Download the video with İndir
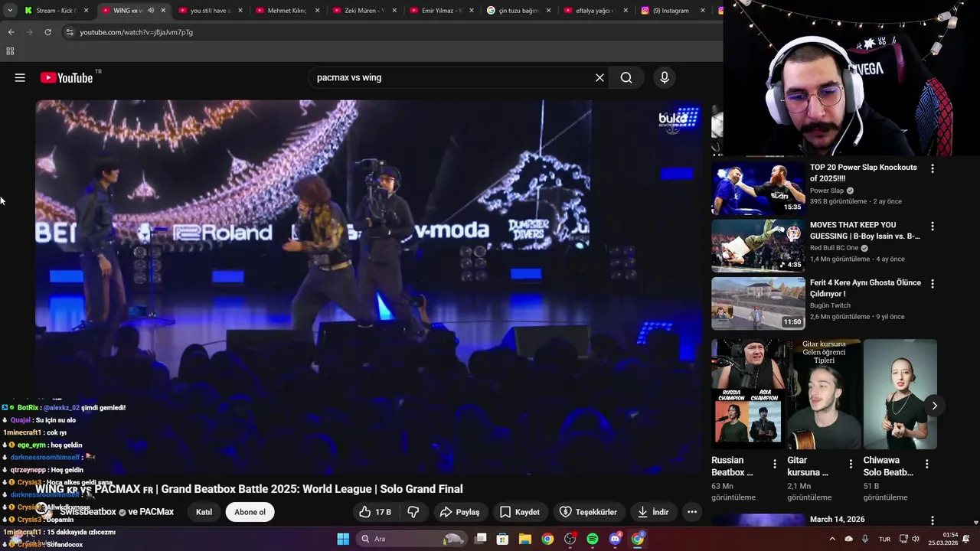 (653, 512)
